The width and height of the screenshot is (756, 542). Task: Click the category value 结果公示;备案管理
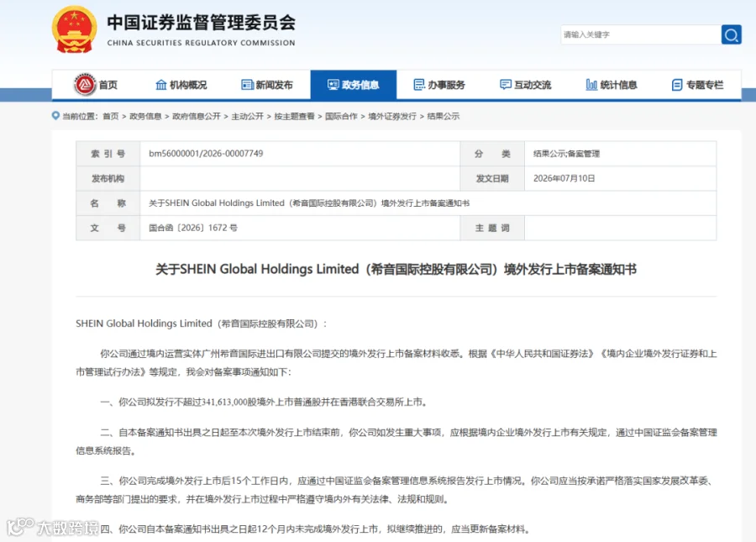pos(566,154)
